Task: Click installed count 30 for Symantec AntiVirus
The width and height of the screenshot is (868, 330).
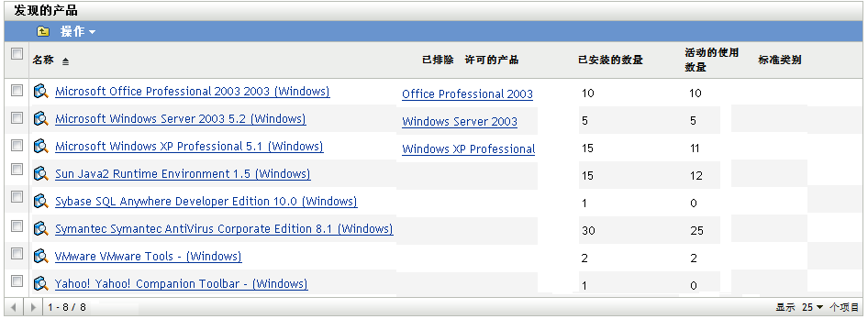Action: [588, 230]
